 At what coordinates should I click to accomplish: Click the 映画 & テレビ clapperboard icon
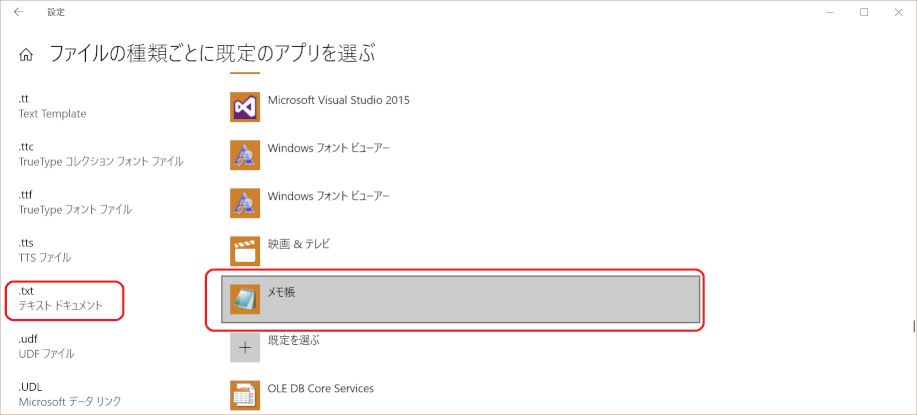(245, 251)
